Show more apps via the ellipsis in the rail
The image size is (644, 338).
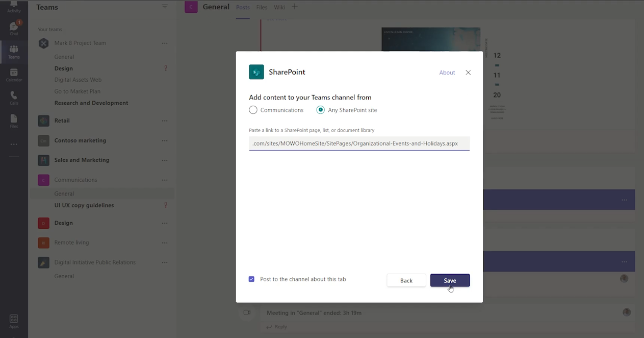click(x=14, y=144)
